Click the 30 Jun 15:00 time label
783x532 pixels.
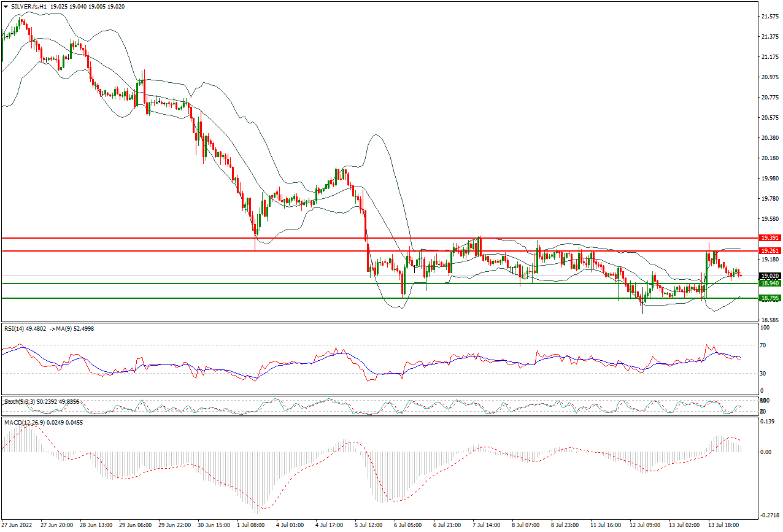click(215, 525)
